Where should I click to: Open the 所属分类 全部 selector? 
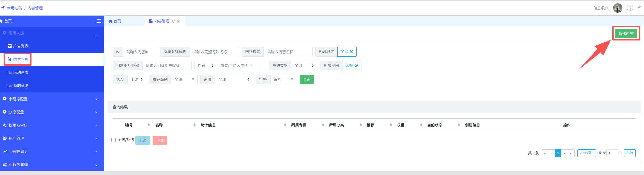click(x=346, y=51)
